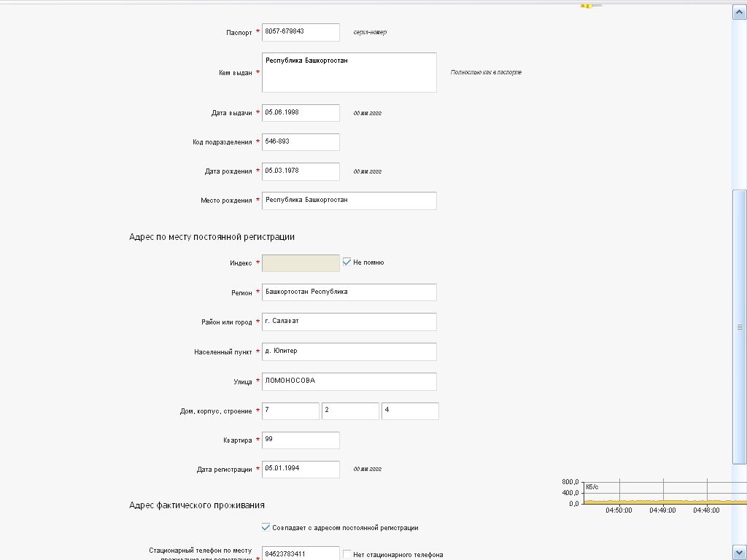
Task: Click the network speed graph widget
Action: 657,496
